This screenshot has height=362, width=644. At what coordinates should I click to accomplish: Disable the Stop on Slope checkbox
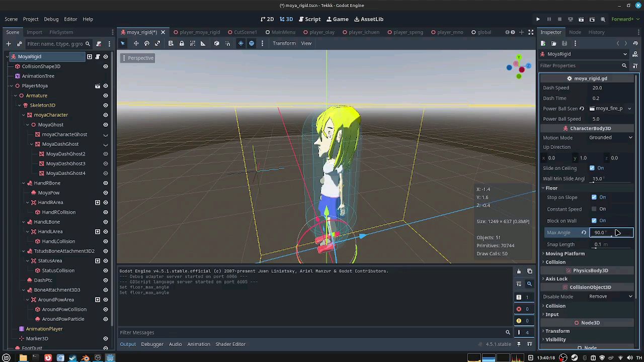[x=594, y=197]
